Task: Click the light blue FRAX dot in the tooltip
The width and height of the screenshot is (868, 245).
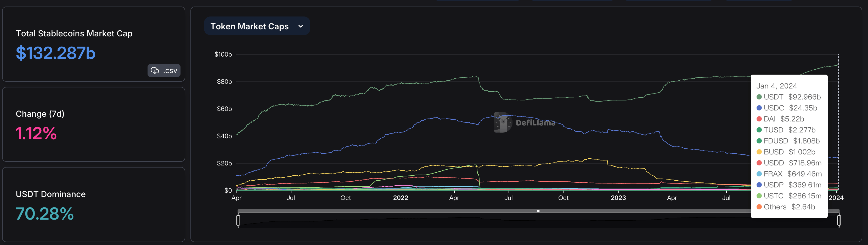Action: (759, 174)
